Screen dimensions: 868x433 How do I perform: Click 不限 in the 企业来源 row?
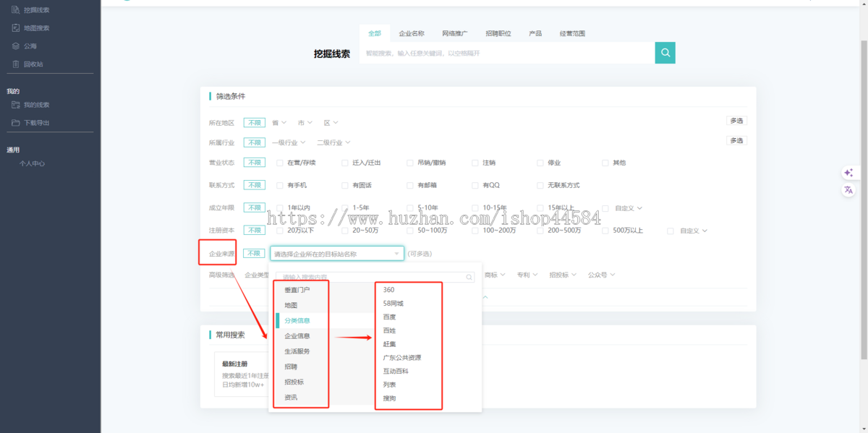pos(254,254)
